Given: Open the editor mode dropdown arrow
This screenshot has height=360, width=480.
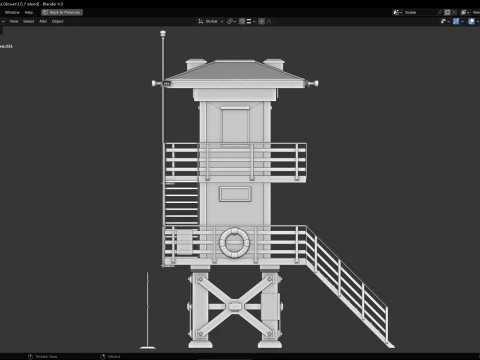Looking at the screenshot, I should (x=3, y=21).
